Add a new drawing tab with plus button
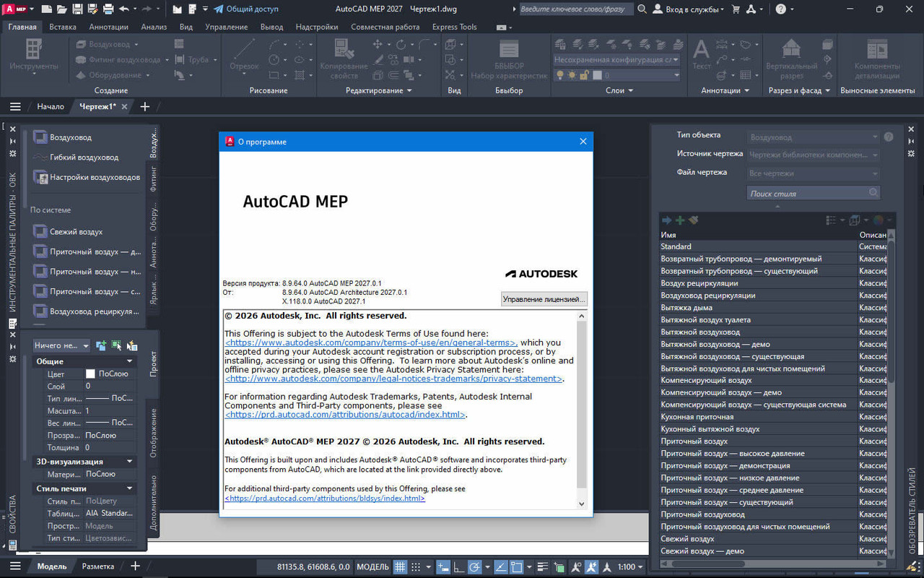 [144, 106]
